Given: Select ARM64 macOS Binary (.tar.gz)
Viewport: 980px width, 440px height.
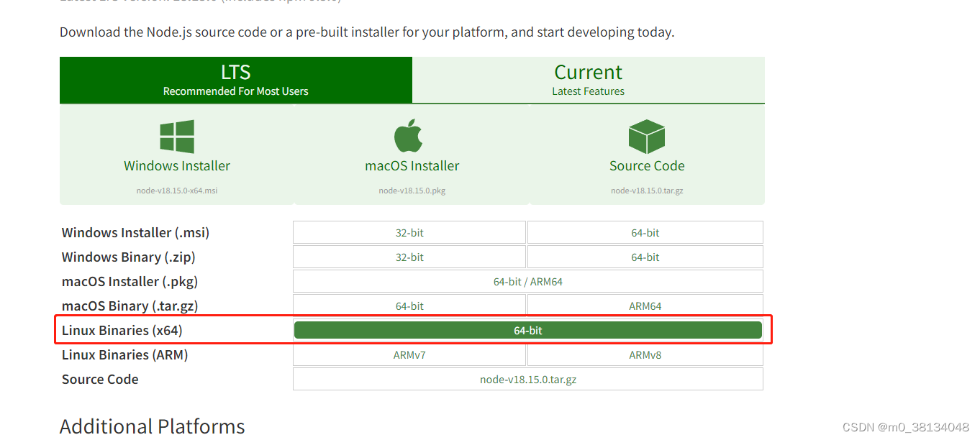Looking at the screenshot, I should click(645, 306).
